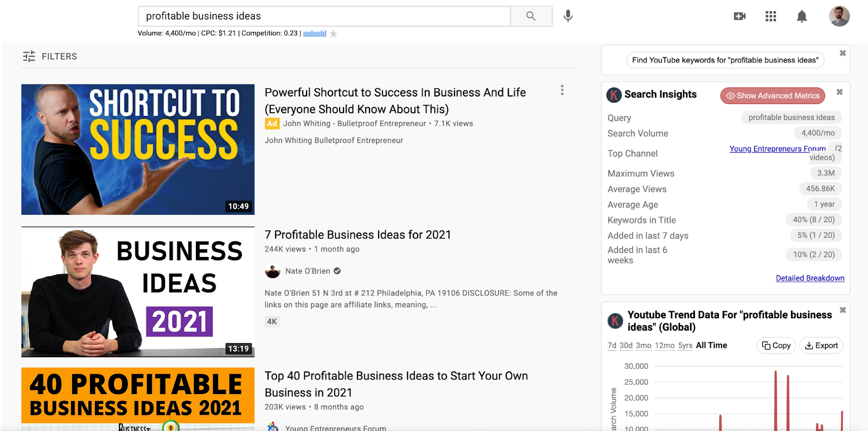Click the Search Insights K logo
Image resolution: width=868 pixels, height=431 pixels.
[614, 95]
